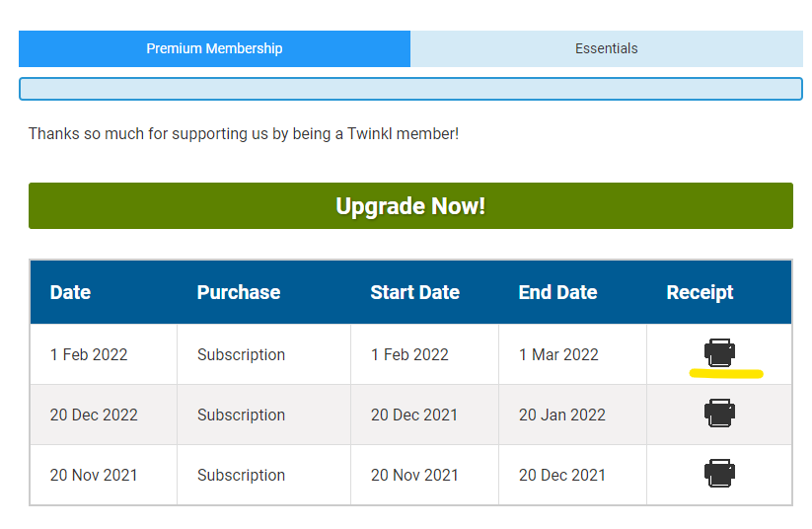Print the receipt for 1 Feb 2022 purchase

tap(719, 352)
